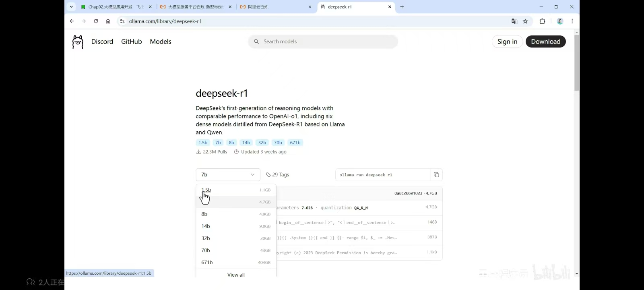Click the 14b size tag
The image size is (644, 290).
246,143
